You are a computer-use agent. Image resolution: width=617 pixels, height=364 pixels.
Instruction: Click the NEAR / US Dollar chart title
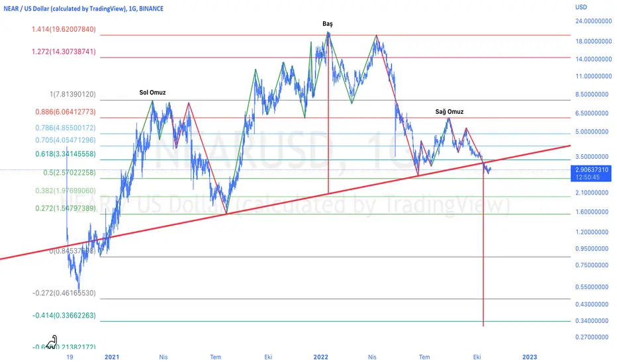click(83, 8)
